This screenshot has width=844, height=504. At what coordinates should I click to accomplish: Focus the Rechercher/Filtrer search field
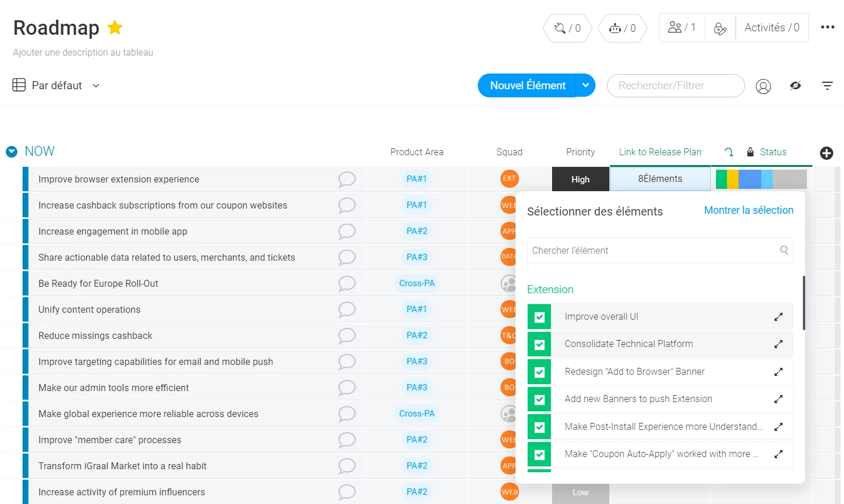pos(675,86)
